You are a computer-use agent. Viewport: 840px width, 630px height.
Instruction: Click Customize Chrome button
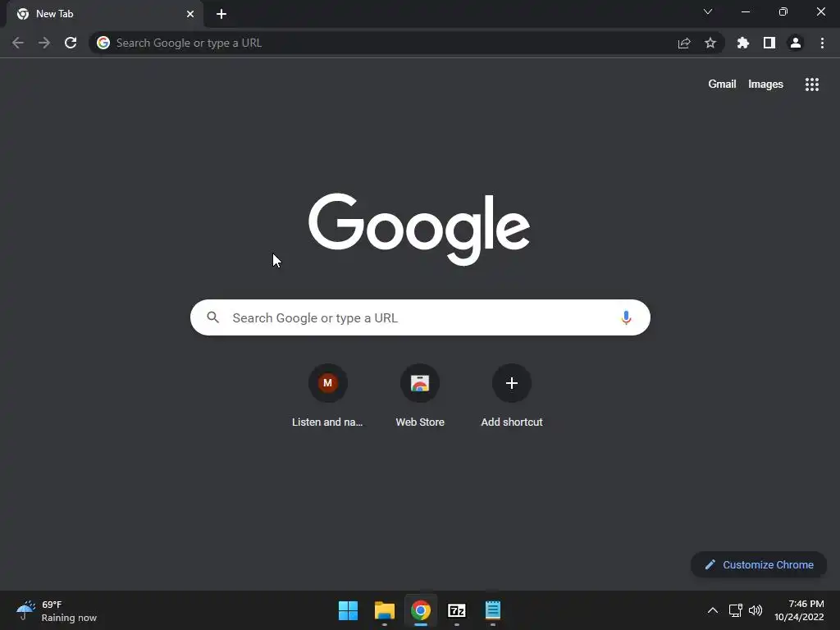pyautogui.click(x=759, y=564)
